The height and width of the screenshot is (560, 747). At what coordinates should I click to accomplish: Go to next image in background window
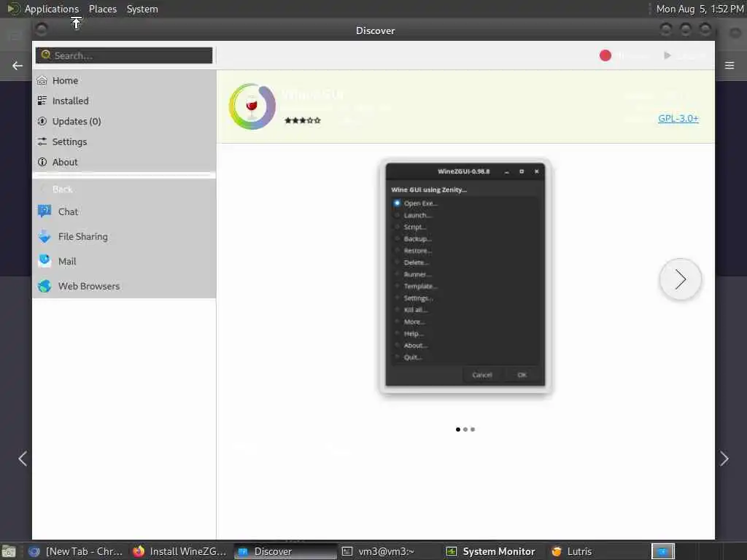pyautogui.click(x=724, y=459)
